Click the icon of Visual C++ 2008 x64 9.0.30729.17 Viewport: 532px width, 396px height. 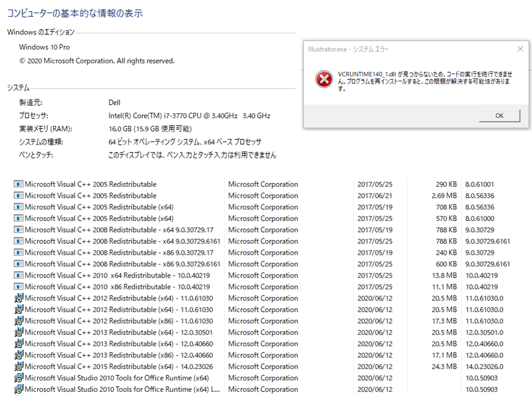[x=19, y=230]
